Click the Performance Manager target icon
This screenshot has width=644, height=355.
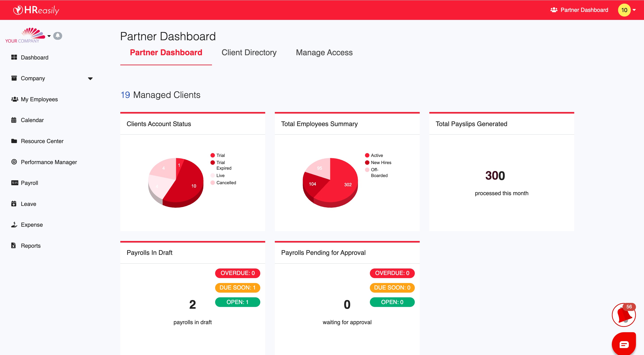point(14,162)
